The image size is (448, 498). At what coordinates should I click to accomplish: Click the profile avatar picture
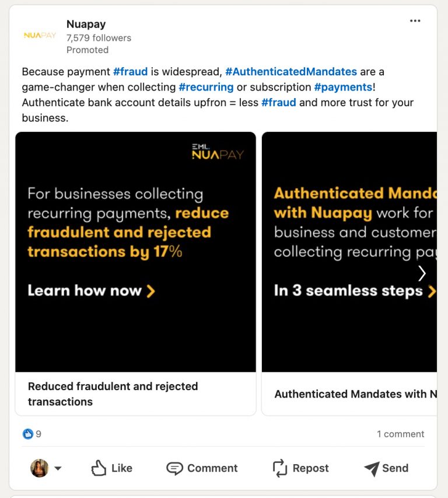[x=39, y=468]
